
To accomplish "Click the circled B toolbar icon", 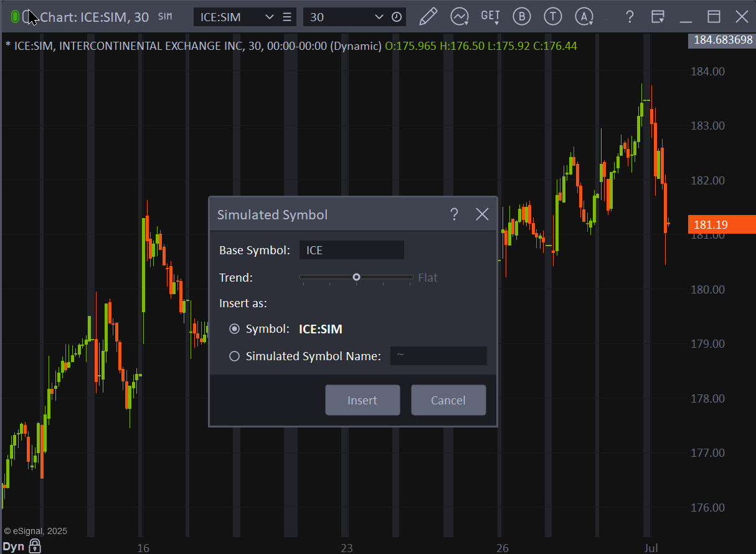I will 522,17.
